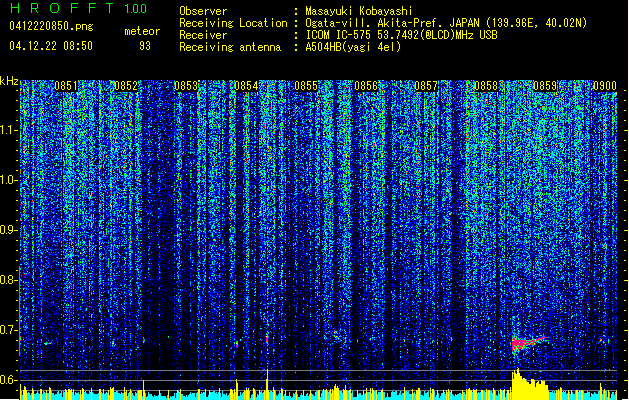629x400 pixels.
Task: Select the filename 0412220850.png
Action: click(51, 26)
